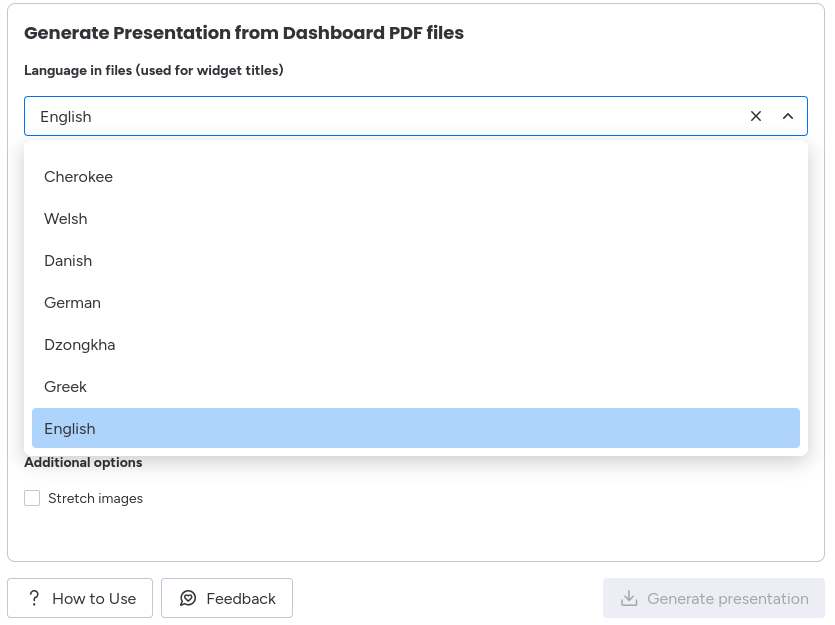Open the How to Use guide

[x=80, y=598]
